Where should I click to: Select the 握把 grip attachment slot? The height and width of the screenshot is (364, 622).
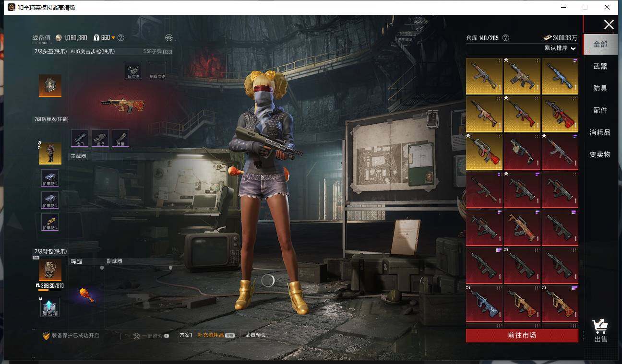coord(100,138)
